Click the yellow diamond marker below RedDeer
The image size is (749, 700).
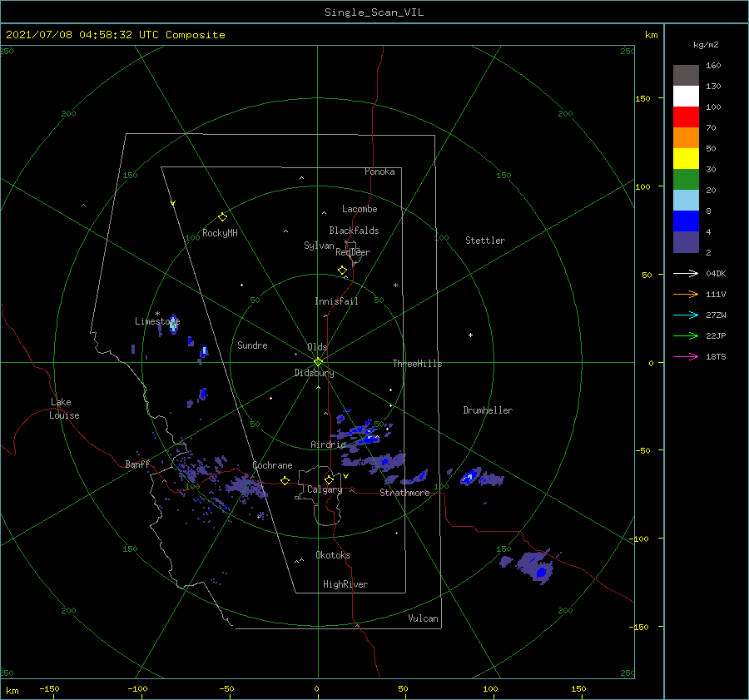tap(342, 271)
